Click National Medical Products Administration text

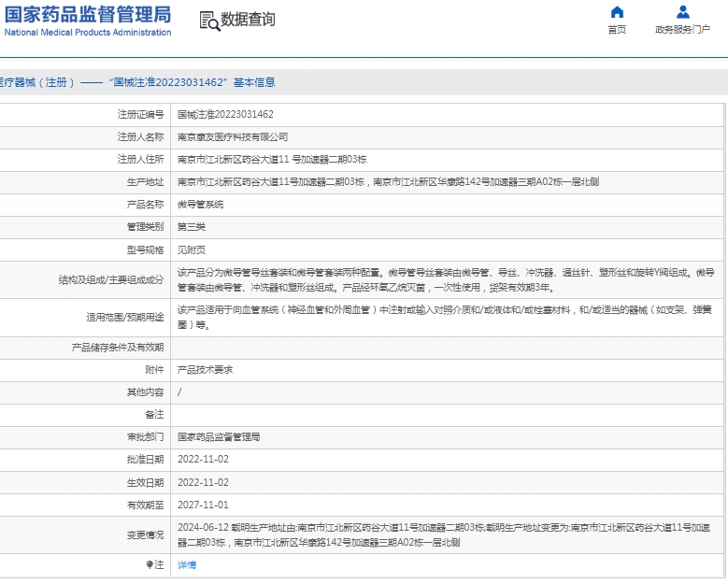pos(88,33)
